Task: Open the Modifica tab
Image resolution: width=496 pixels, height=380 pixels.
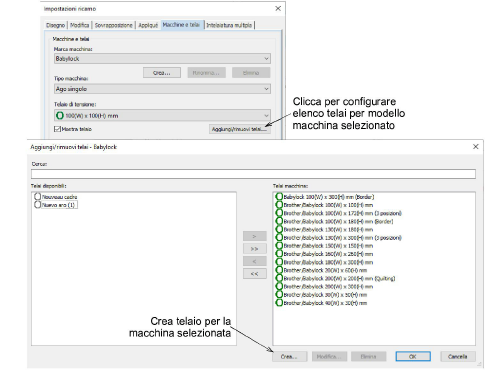Action: coord(80,25)
